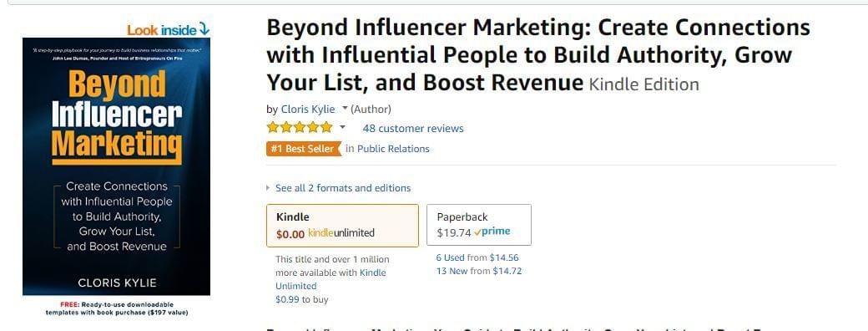Click the 13 New from $14.72 link
The image size is (868, 331).
click(x=479, y=271)
